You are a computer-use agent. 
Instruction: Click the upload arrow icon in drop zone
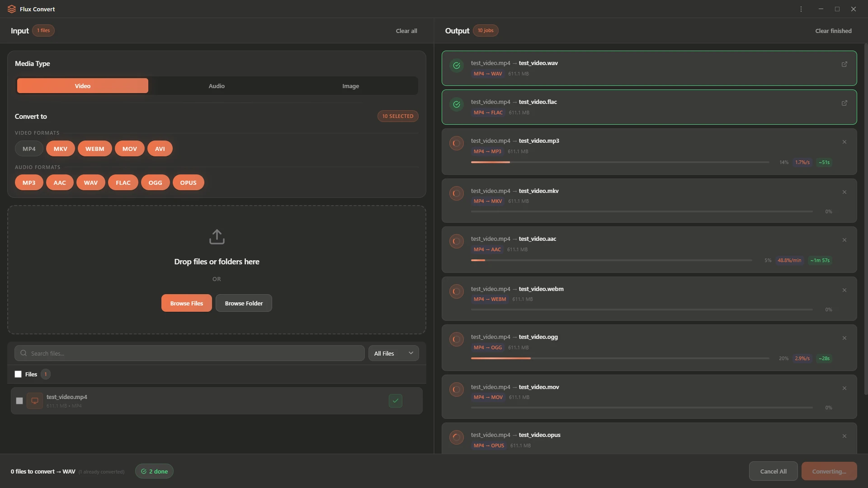click(x=217, y=236)
